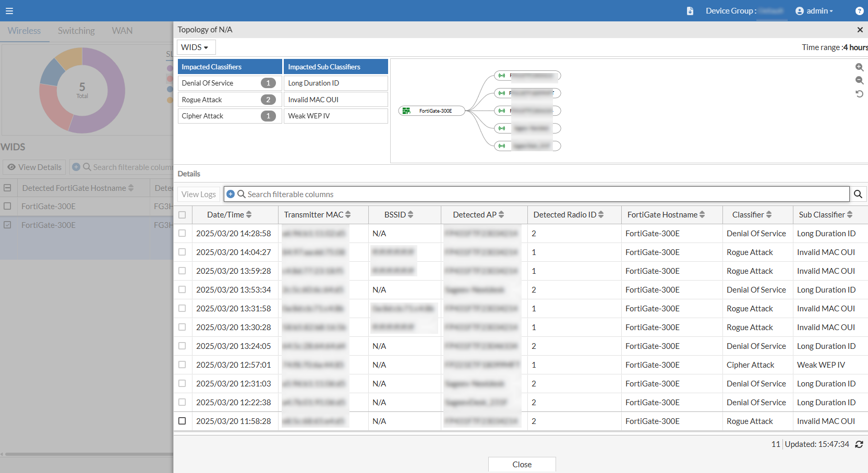
Task: Refresh the details table data
Action: click(859, 444)
